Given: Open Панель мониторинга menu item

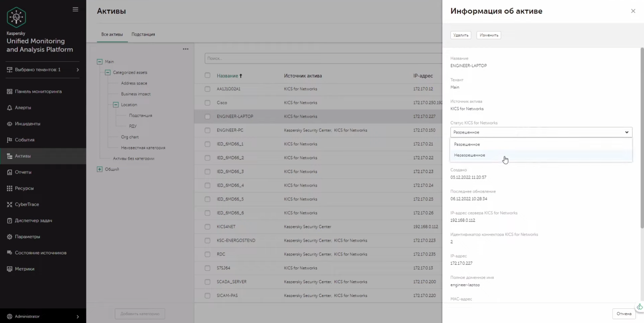Looking at the screenshot, I should [38, 92].
